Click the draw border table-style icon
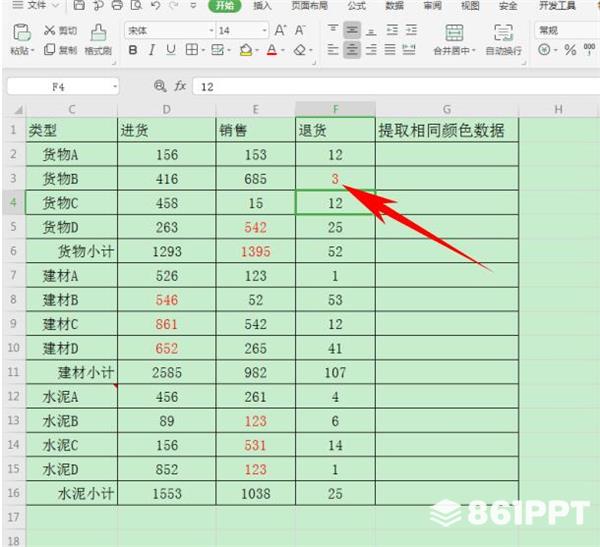 point(218,50)
